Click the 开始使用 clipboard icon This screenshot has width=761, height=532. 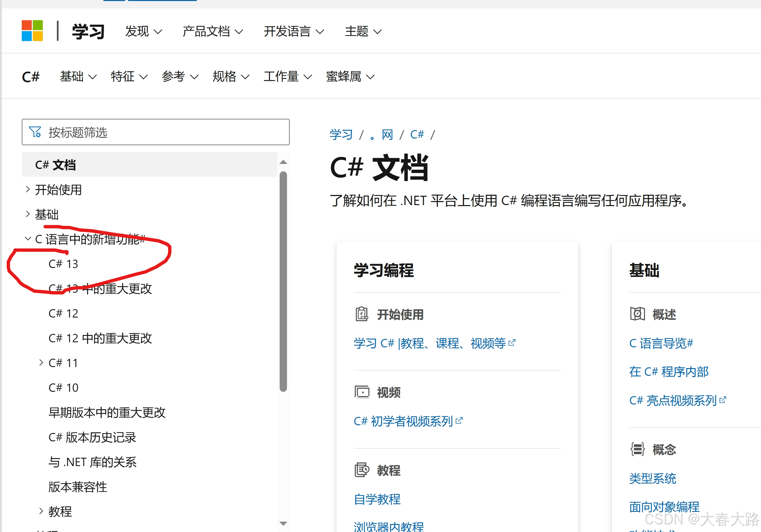[362, 314]
